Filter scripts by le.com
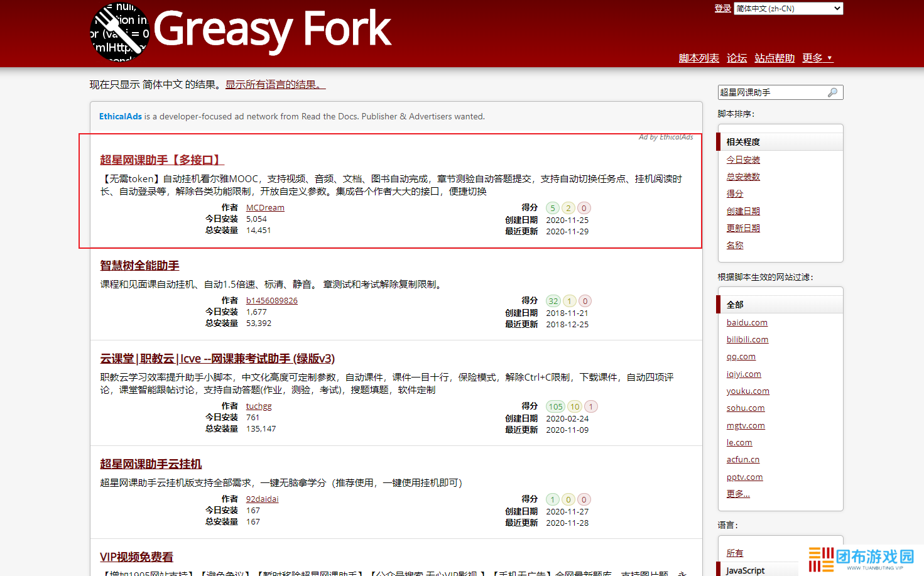This screenshot has width=924, height=576. pyautogui.click(x=739, y=442)
